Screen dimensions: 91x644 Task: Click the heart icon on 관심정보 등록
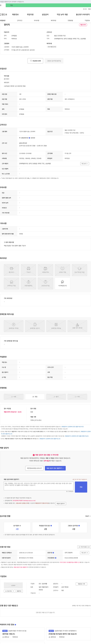click(x=31, y=61)
